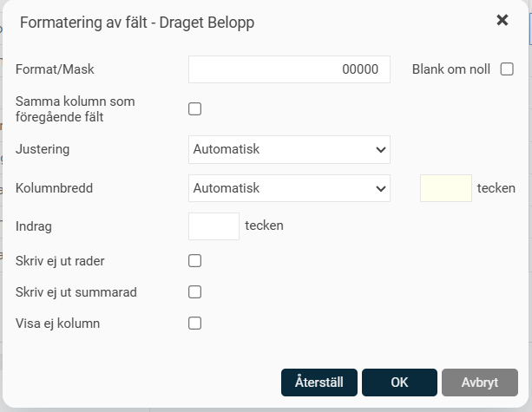Click the Justering label text
This screenshot has width=532, height=412.
coord(43,149)
